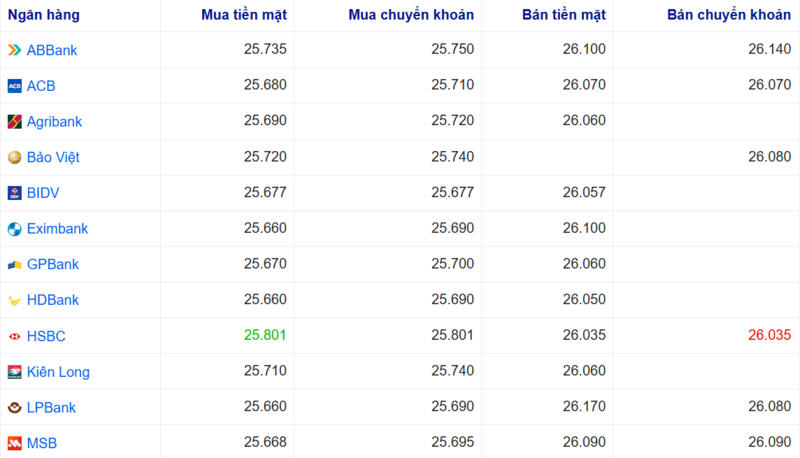
Task: Open the ABBank link
Action: 52,50
